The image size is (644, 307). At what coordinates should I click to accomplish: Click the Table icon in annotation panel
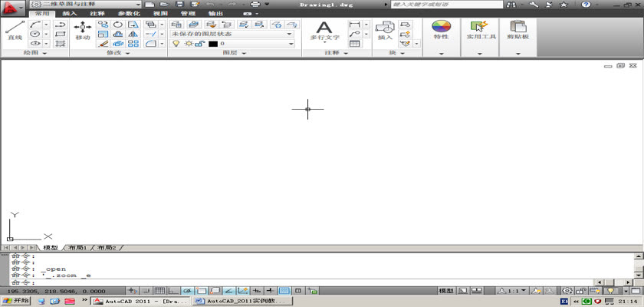(354, 43)
